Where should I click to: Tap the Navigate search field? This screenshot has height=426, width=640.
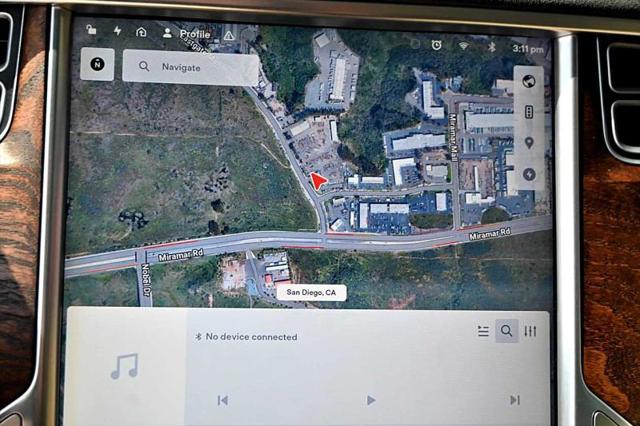coord(191,68)
